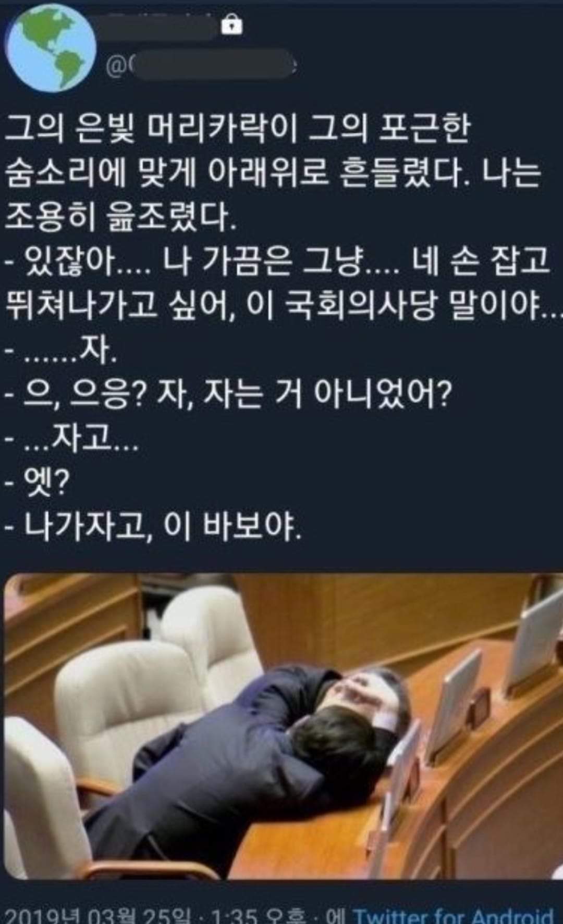This screenshot has height=924, width=563.
Task: Tap the protected-account padlock icon
Action: click(232, 26)
